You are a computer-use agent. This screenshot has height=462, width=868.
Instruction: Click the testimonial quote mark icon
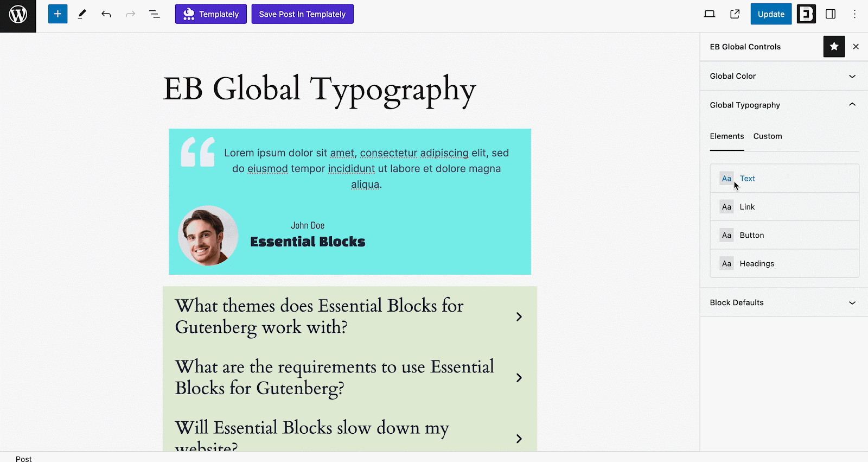(198, 151)
